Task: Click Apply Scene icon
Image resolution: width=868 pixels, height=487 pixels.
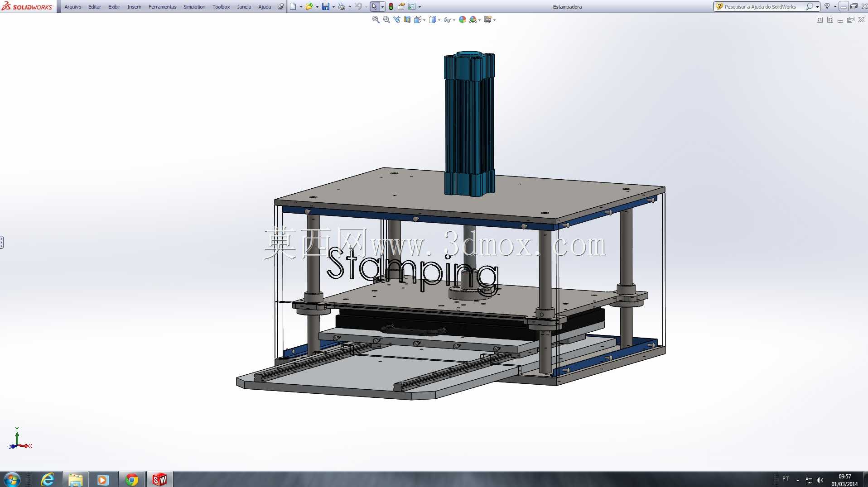Action: tap(473, 19)
